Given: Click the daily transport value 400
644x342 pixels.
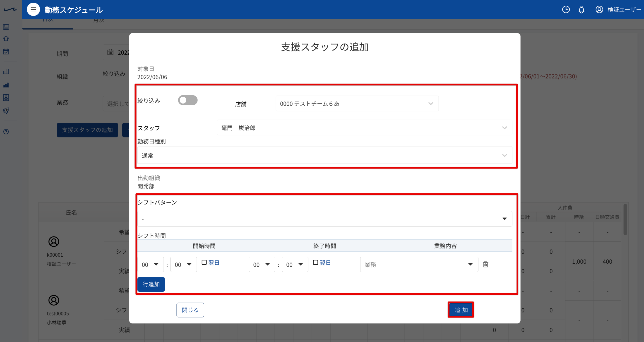Looking at the screenshot, I should pyautogui.click(x=608, y=262).
